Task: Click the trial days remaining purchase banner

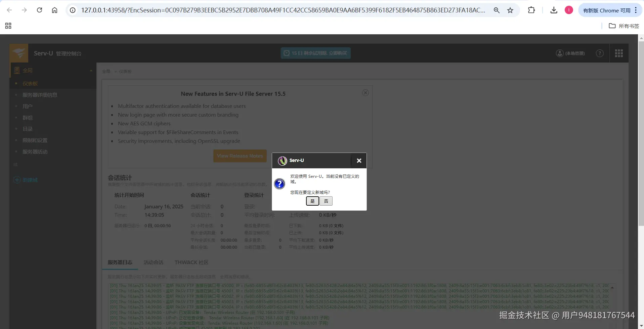Action: pos(316,53)
